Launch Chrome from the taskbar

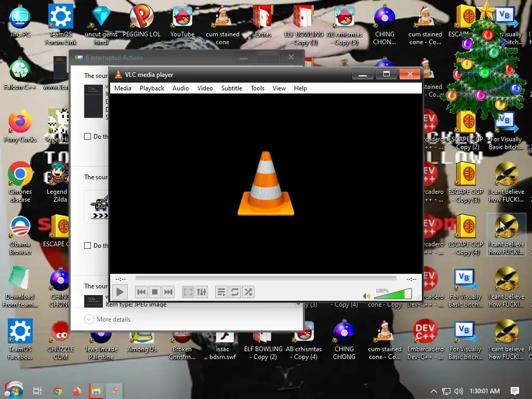pos(58,391)
